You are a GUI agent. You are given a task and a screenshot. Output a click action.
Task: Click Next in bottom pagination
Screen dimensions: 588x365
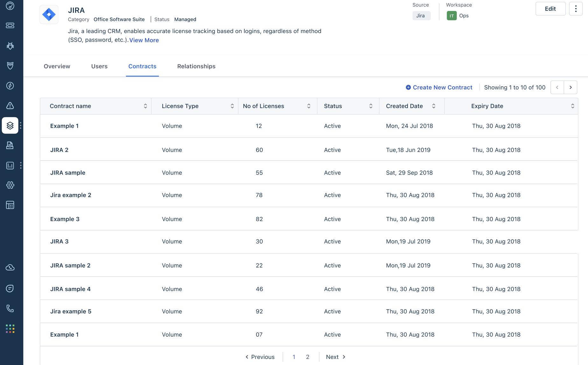336,357
